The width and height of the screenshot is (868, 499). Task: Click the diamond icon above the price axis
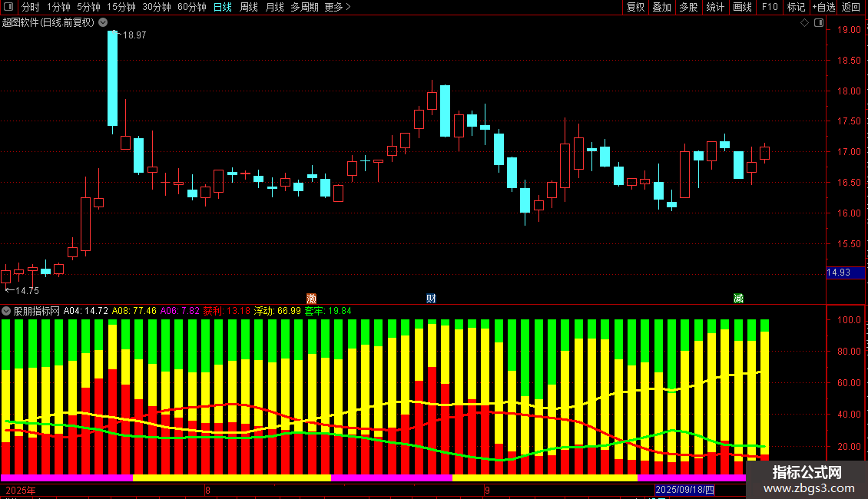pyautogui.click(x=804, y=23)
